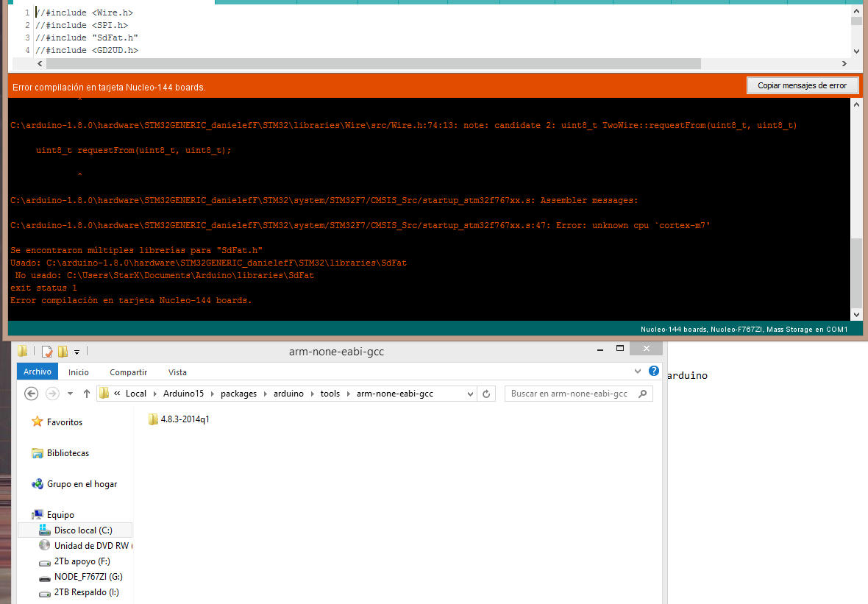Click packages in the breadcrumb path
The width and height of the screenshot is (868, 604).
(238, 394)
